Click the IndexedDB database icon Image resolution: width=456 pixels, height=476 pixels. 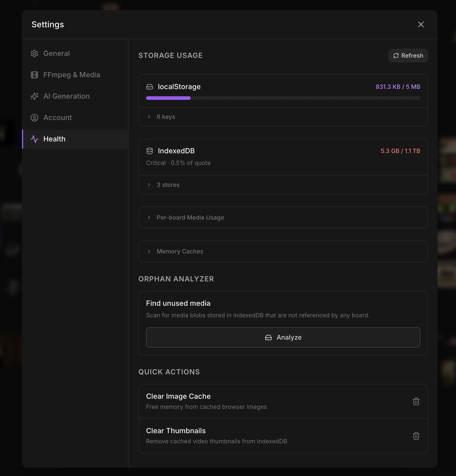(150, 151)
